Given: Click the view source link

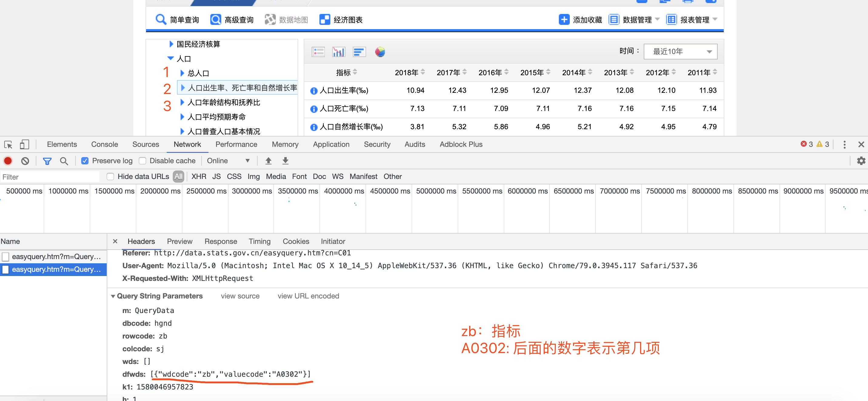Looking at the screenshot, I should pyautogui.click(x=240, y=296).
